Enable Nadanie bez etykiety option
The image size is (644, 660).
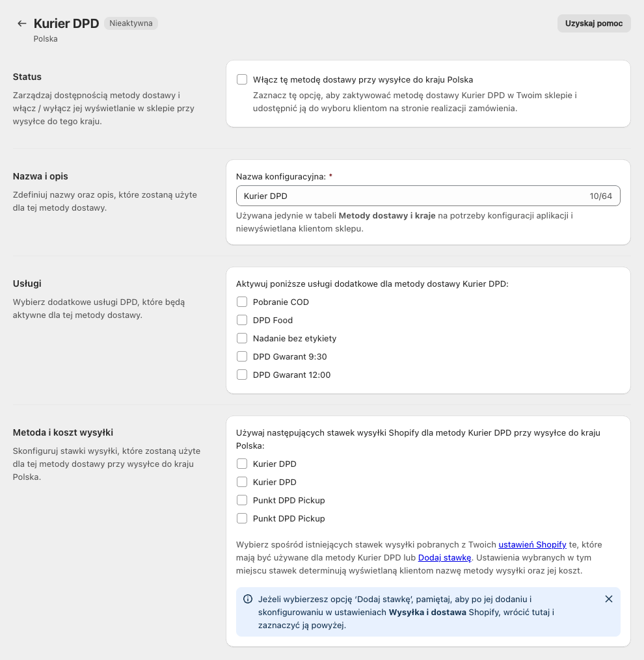tap(242, 338)
